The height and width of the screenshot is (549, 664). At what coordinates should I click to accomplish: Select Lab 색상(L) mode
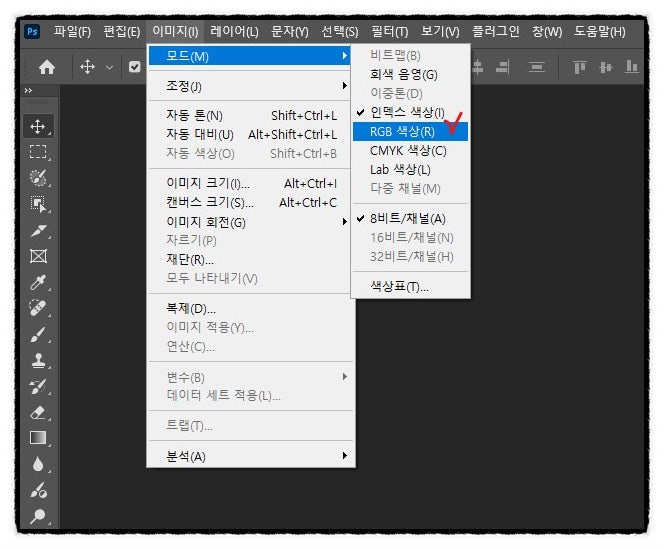[410, 169]
